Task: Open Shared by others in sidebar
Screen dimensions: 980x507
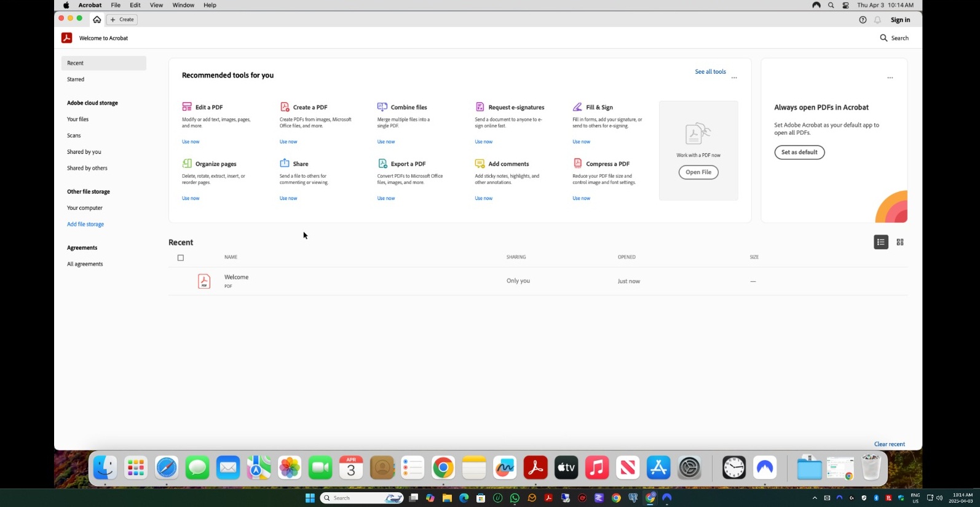Action: tap(87, 168)
